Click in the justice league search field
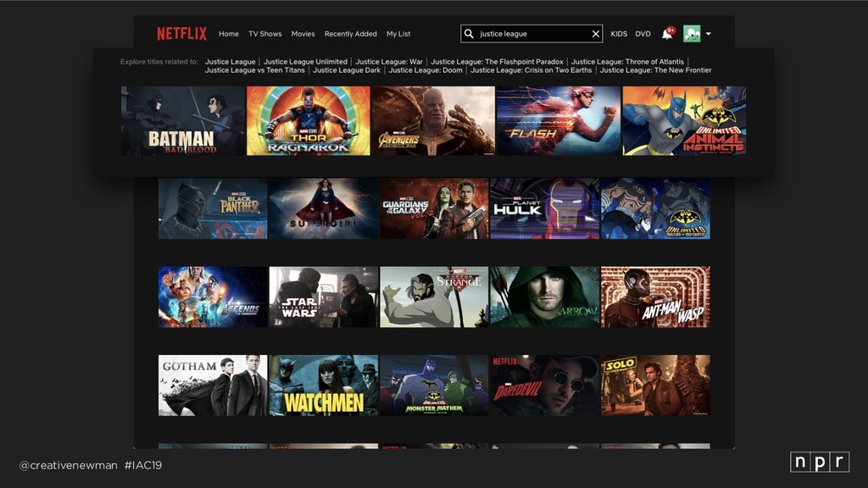 (531, 34)
